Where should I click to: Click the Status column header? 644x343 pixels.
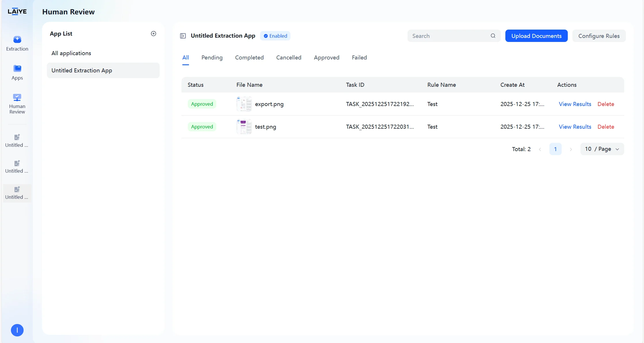(x=196, y=85)
